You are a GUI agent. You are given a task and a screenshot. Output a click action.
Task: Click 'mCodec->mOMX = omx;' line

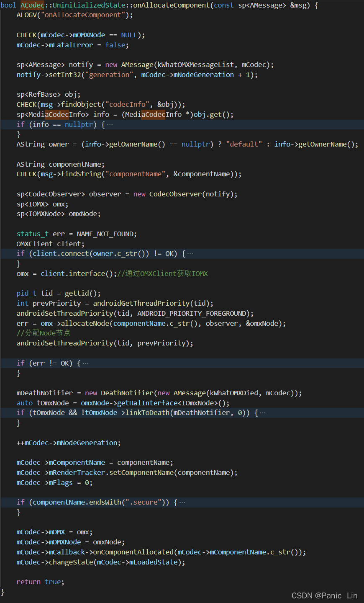54,532
